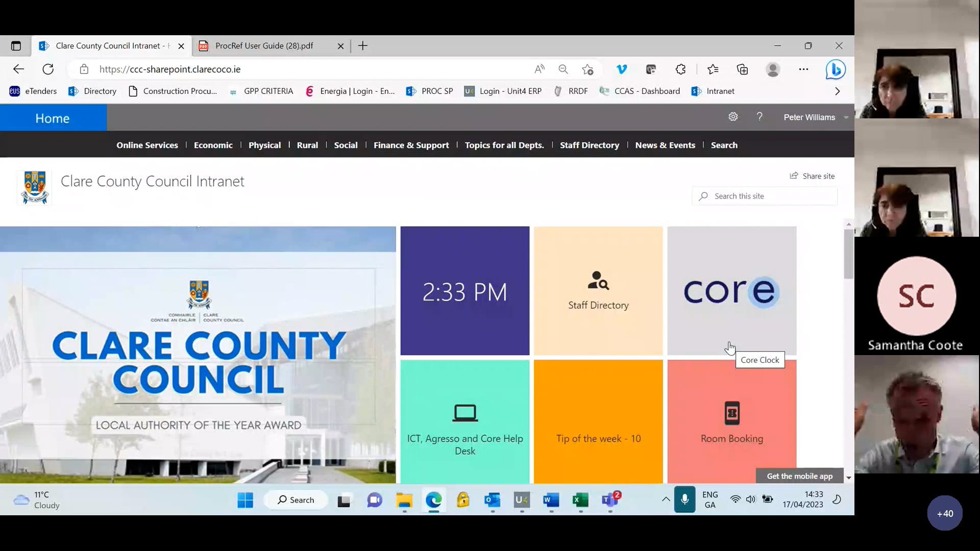This screenshot has height=551, width=980.
Task: Click Get the mobile app button
Action: coord(799,476)
